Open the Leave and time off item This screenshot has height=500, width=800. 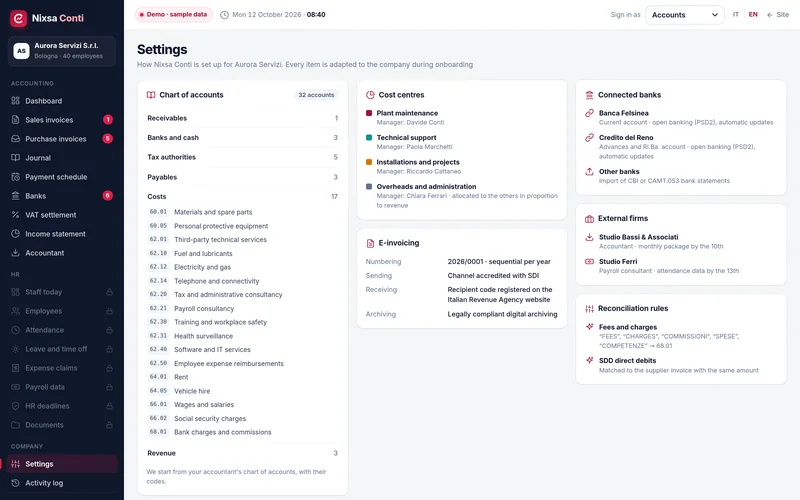point(62,349)
